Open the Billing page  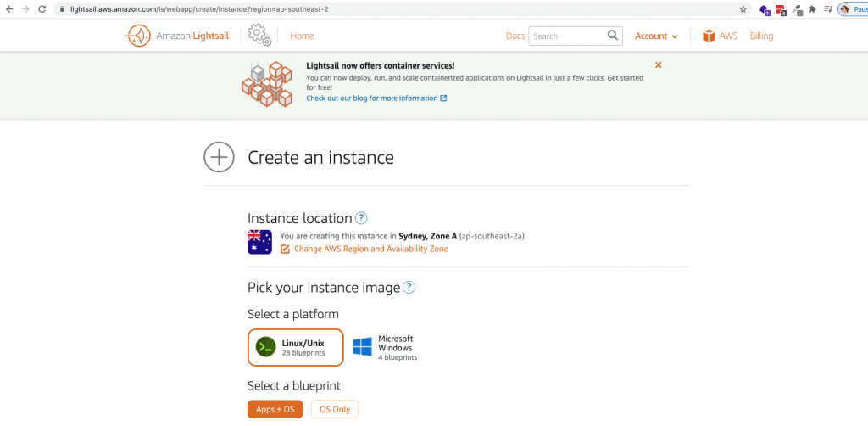click(x=761, y=36)
